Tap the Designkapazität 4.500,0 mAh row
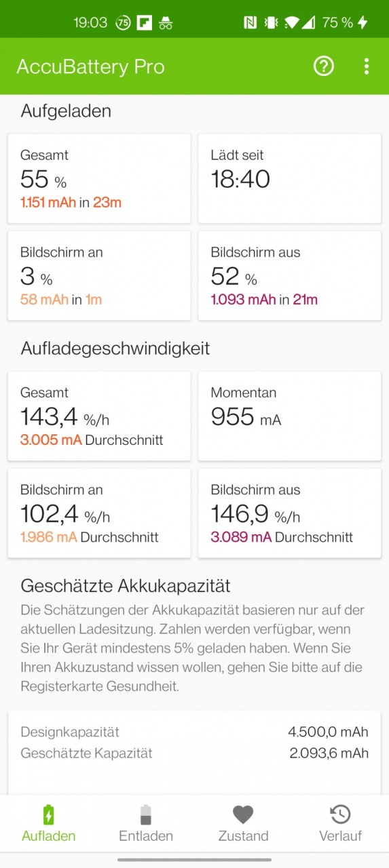The height and width of the screenshot is (868, 389). point(194,732)
